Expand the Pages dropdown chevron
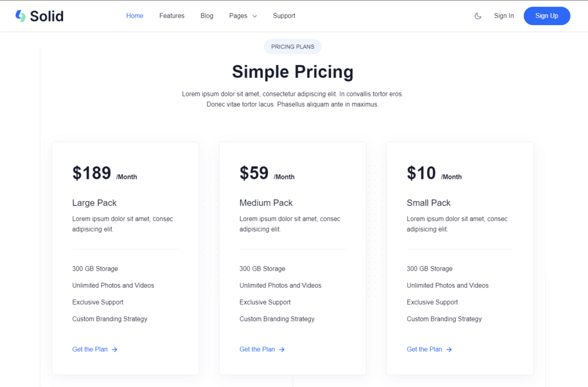Viewport: 588px width, 387px height. coord(255,16)
